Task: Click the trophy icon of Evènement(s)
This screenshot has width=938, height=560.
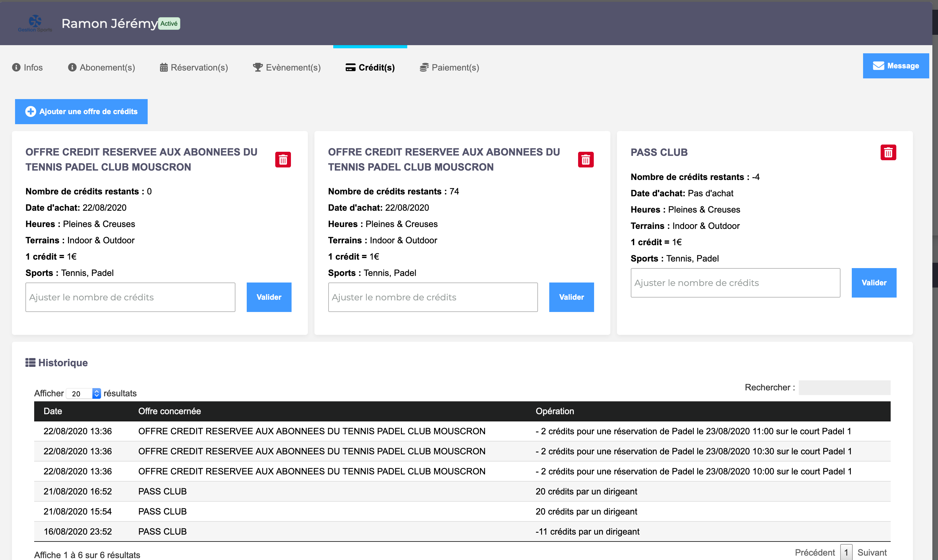Action: 258,67
